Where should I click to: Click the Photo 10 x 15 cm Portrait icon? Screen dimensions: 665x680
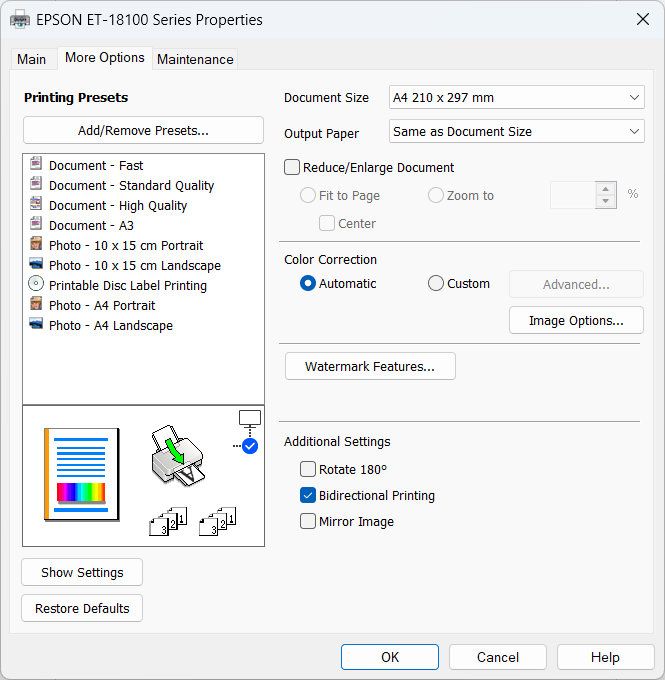pos(36,243)
